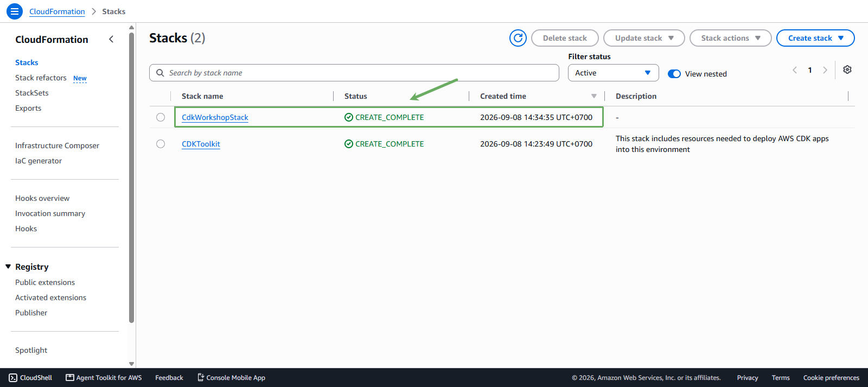
Task: Open the Filter status dropdown
Action: [614, 73]
